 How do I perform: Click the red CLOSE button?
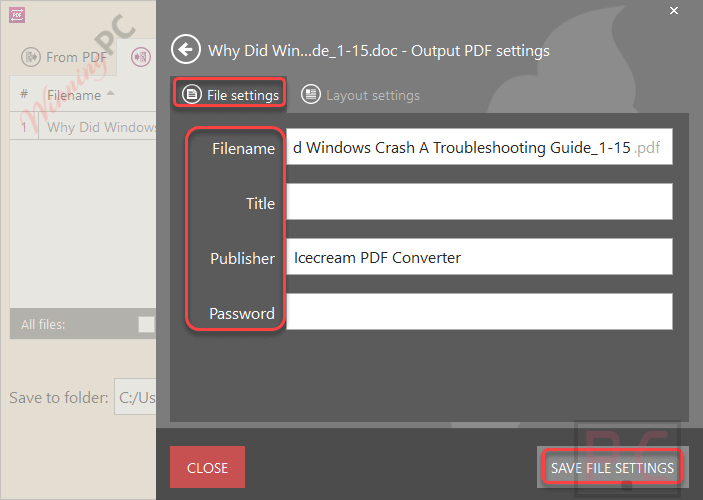pos(207,467)
